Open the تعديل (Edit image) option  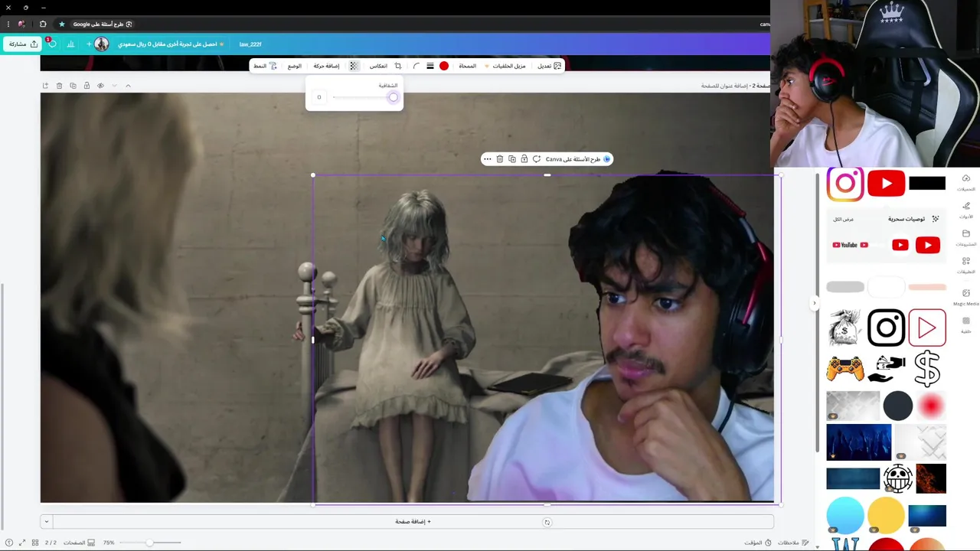tap(549, 66)
